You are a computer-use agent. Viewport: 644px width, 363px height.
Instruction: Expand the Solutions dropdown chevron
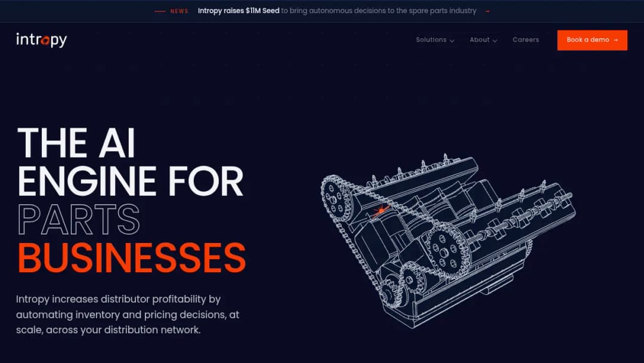[x=452, y=40]
